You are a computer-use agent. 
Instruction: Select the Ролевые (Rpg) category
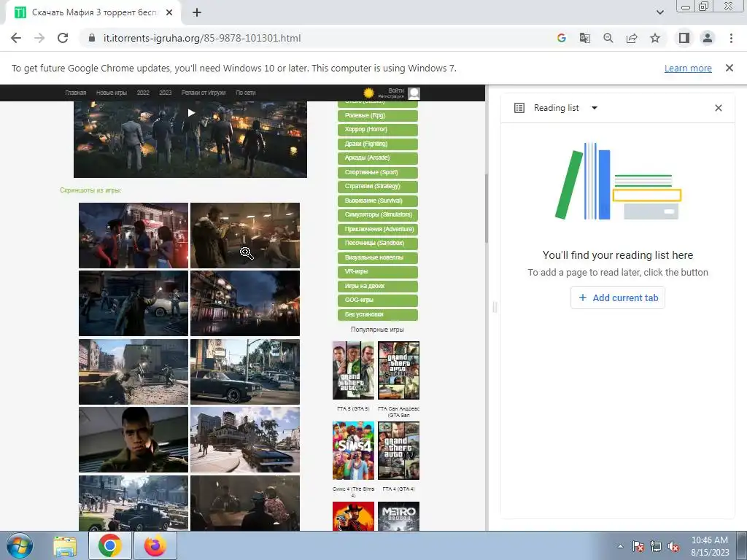378,115
